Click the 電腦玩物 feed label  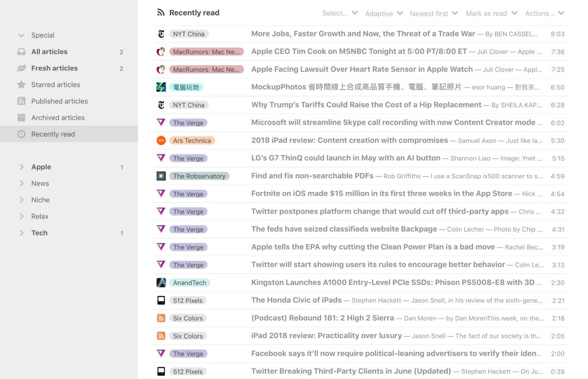[x=186, y=87]
